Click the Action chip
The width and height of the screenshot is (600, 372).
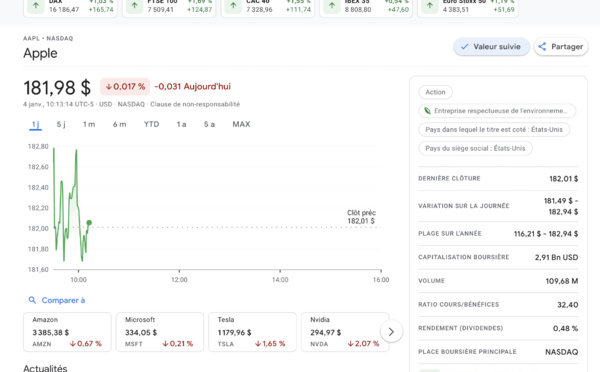click(435, 92)
